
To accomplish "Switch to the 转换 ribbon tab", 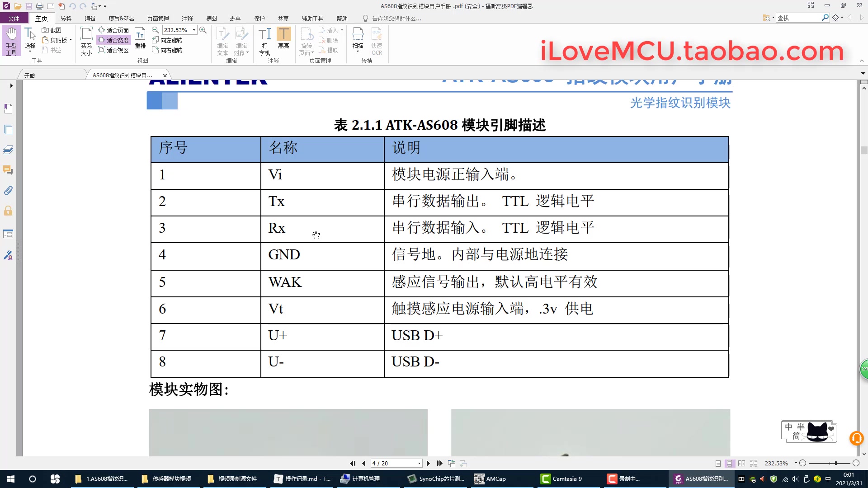I will tap(66, 19).
